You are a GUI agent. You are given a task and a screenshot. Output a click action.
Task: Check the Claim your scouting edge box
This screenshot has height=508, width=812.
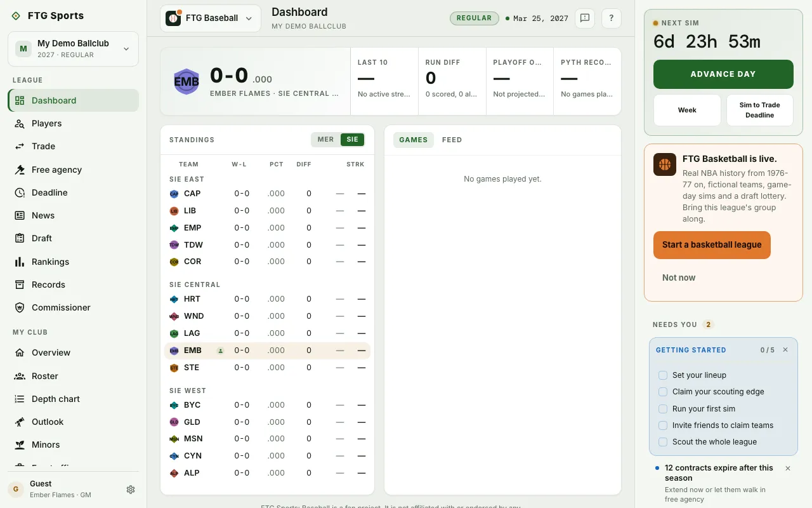(x=663, y=392)
